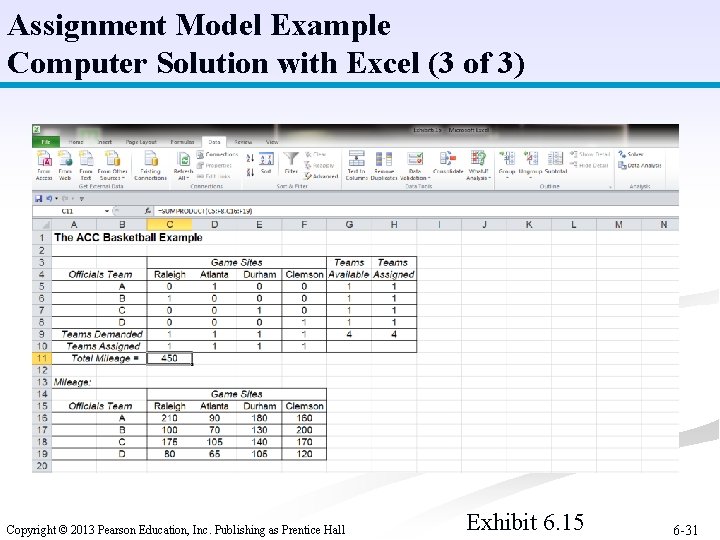Click mileage cell 175 for team C
The width and height of the screenshot is (720, 540).
[x=169, y=442]
